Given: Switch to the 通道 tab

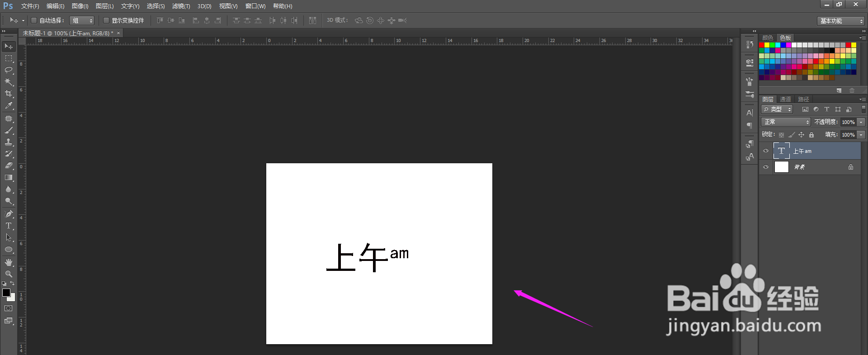Looking at the screenshot, I should (785, 99).
